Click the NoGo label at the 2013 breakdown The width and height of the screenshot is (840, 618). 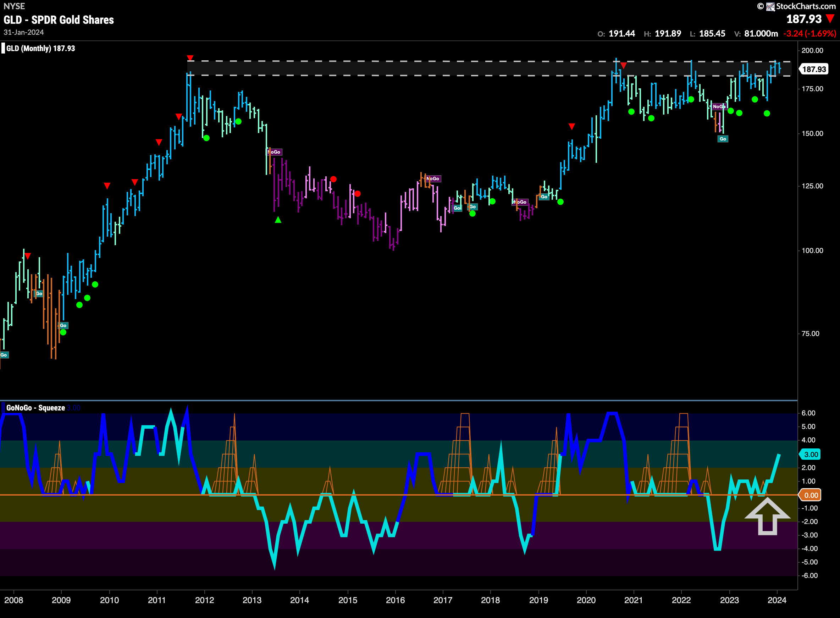pyautogui.click(x=275, y=152)
